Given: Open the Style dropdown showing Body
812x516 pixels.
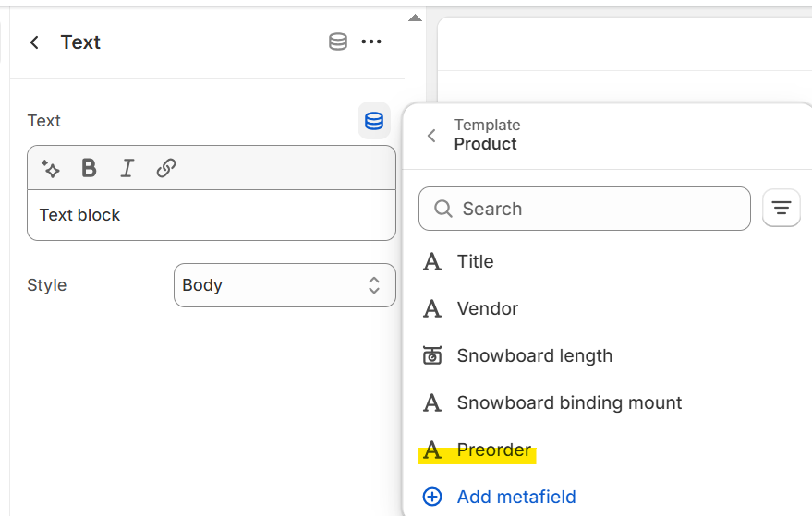Looking at the screenshot, I should point(285,285).
